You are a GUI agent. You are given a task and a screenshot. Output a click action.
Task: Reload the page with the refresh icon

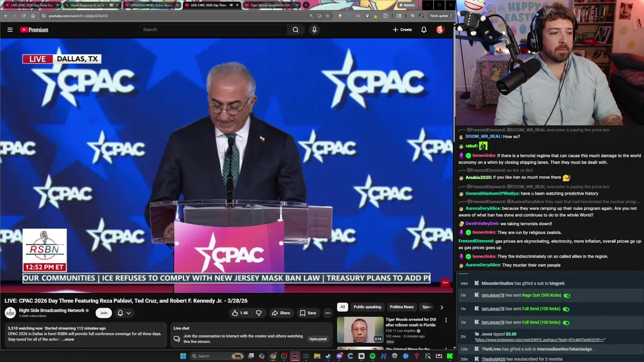pos(24,16)
